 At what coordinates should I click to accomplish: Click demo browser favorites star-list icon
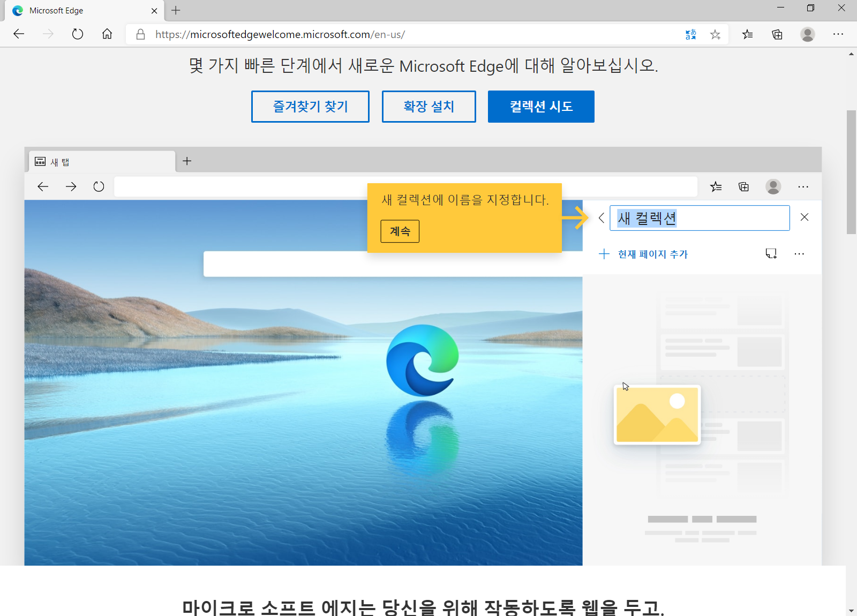click(x=716, y=186)
